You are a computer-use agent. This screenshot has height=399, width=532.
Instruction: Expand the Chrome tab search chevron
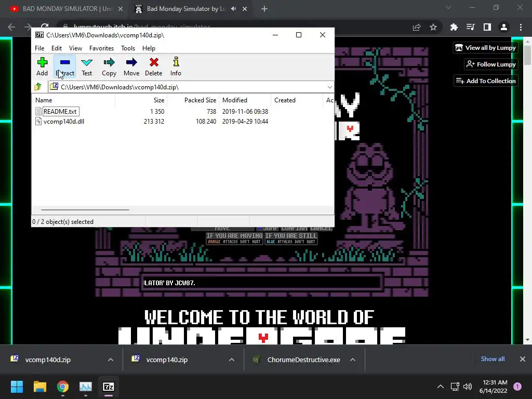tap(448, 7)
